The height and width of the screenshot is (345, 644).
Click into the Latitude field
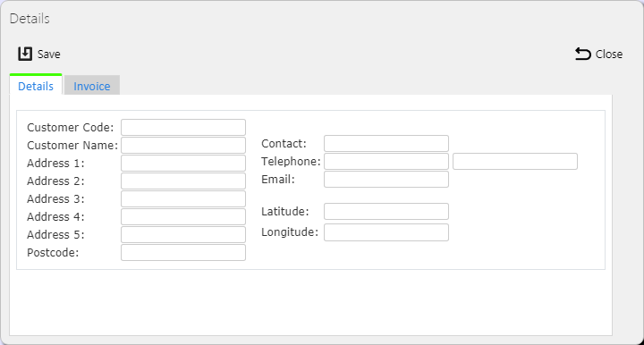point(386,212)
